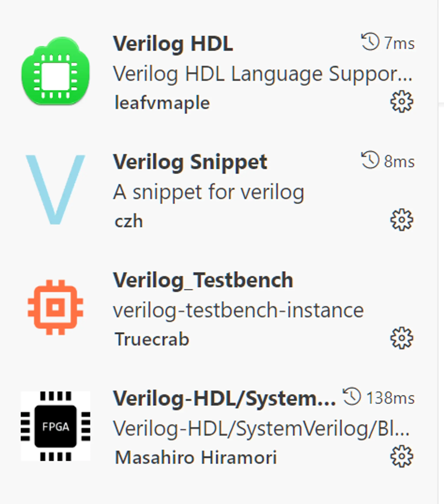Click the verilog-testbench-instance description text

238,310
